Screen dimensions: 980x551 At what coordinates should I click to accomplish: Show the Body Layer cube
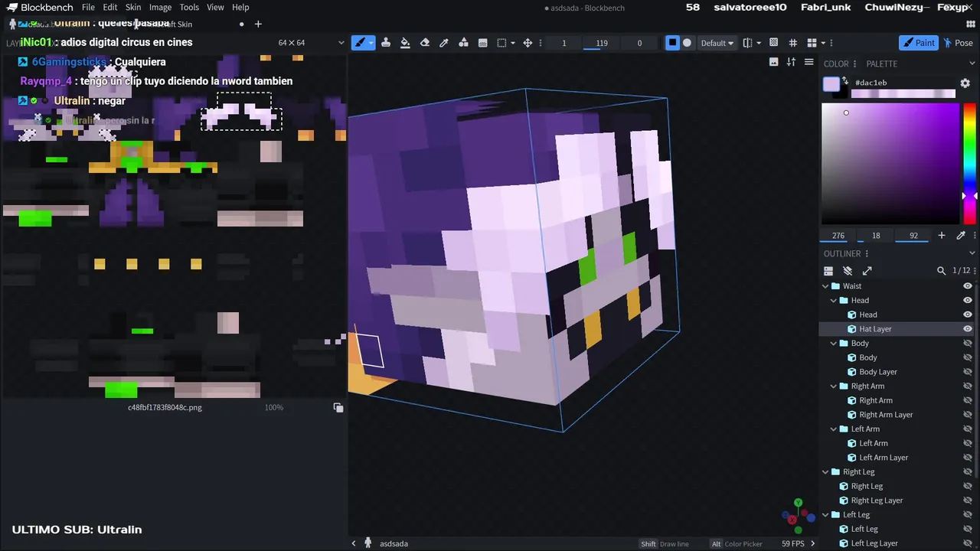[968, 372]
